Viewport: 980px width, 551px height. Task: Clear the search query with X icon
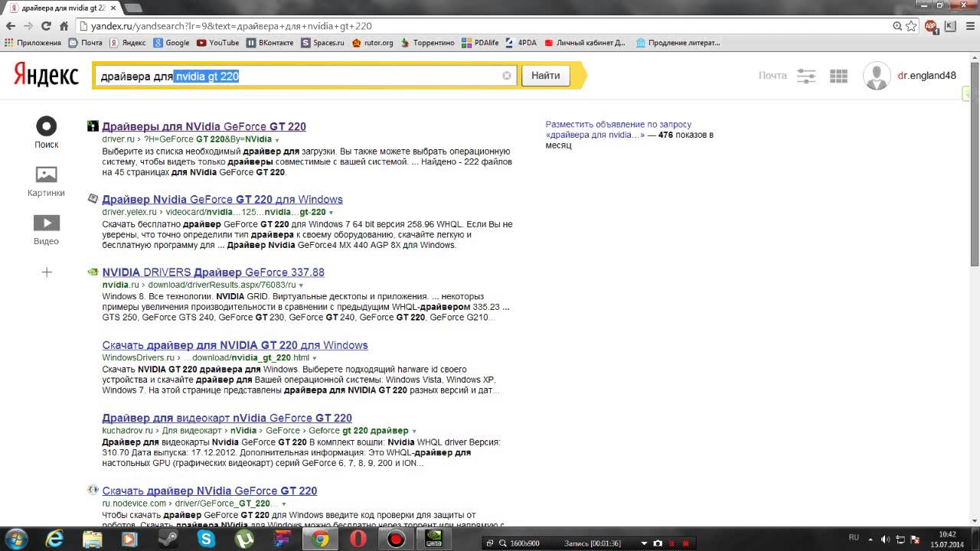(507, 76)
